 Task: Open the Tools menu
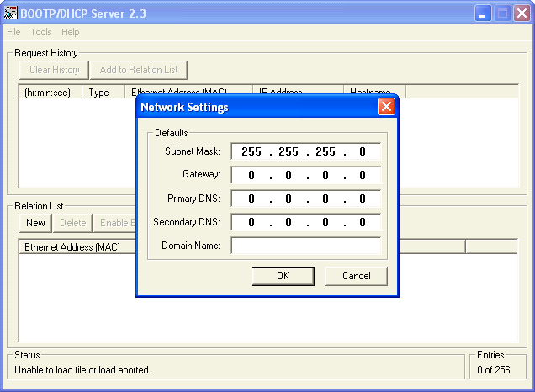41,32
